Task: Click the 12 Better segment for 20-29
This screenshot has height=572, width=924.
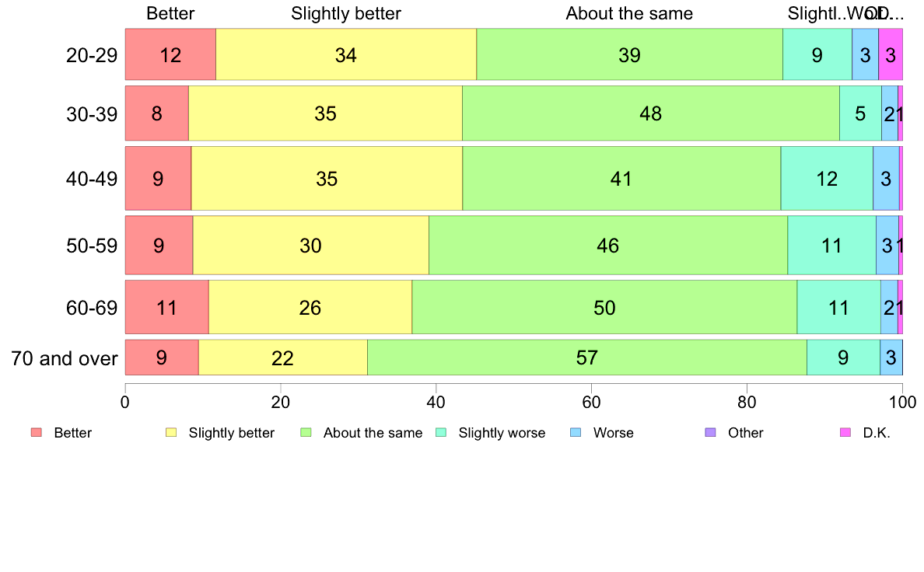Action: click(170, 54)
